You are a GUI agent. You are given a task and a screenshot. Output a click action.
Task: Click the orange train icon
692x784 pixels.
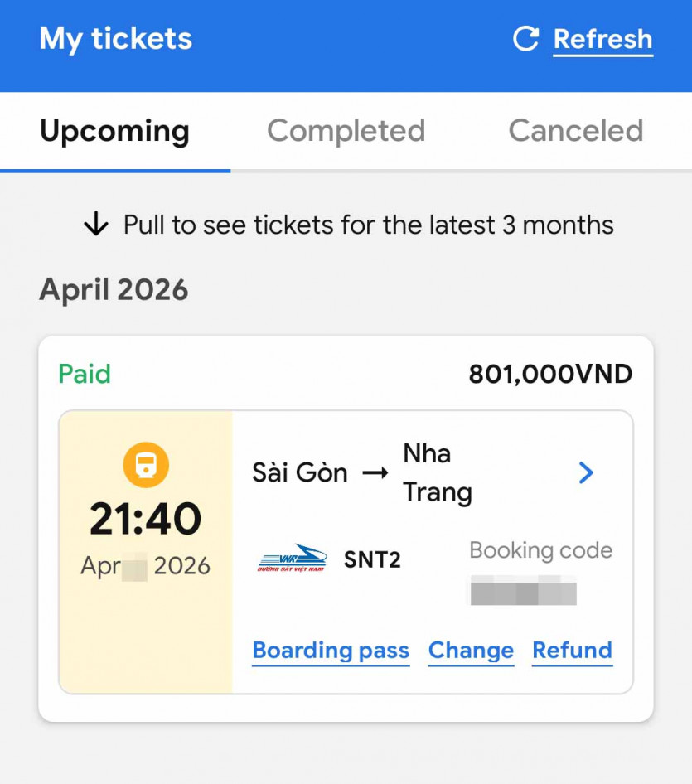146,465
